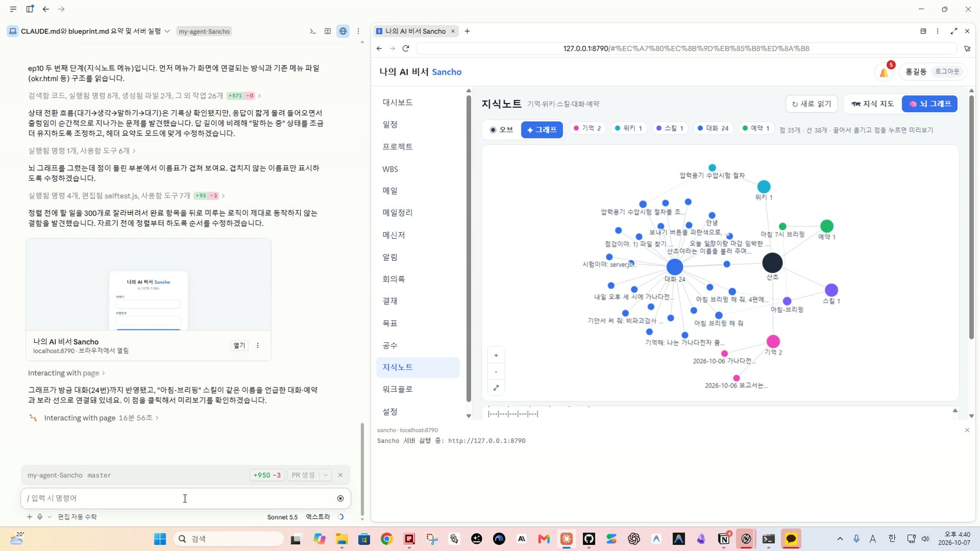Viewport: 980px width, 551px height.
Task: Open the dropdown chevron next to microphone
Action: [x=50, y=517]
